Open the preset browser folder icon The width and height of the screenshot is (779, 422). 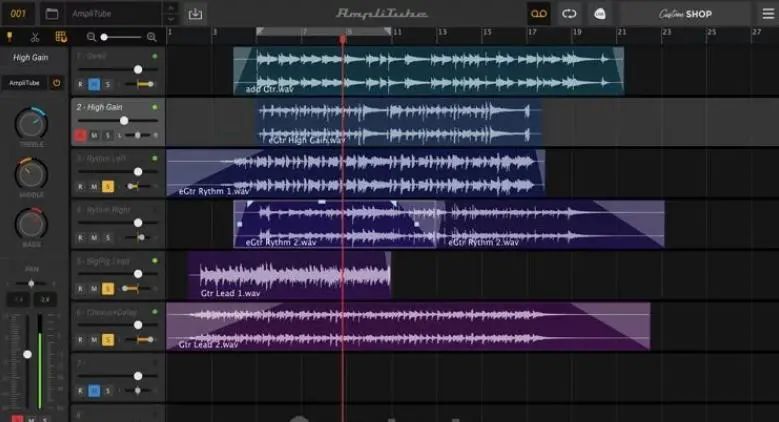[52, 14]
